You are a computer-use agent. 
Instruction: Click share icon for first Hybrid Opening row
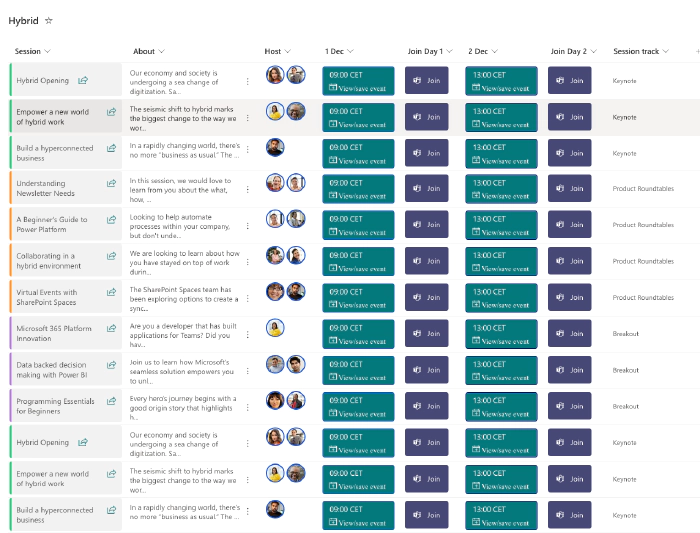pos(83,80)
